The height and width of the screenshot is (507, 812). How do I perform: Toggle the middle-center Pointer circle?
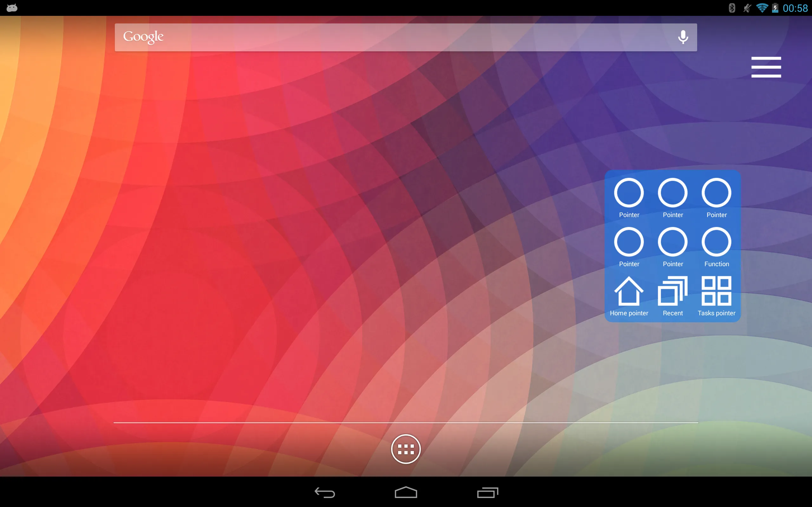click(x=672, y=242)
